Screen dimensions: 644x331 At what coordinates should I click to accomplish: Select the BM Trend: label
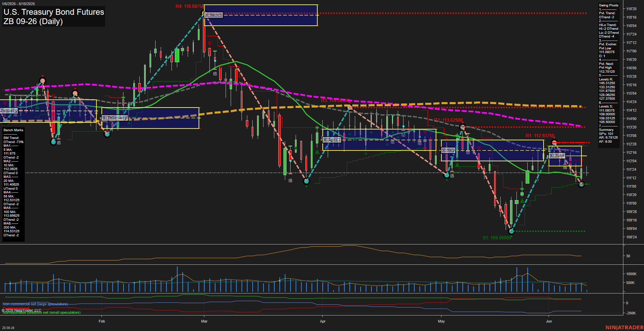11,138
